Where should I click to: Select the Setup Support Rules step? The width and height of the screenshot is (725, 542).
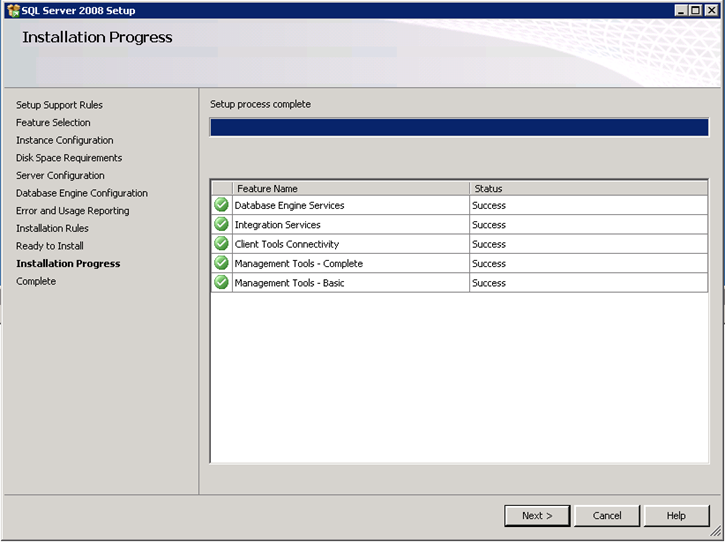pyautogui.click(x=59, y=105)
